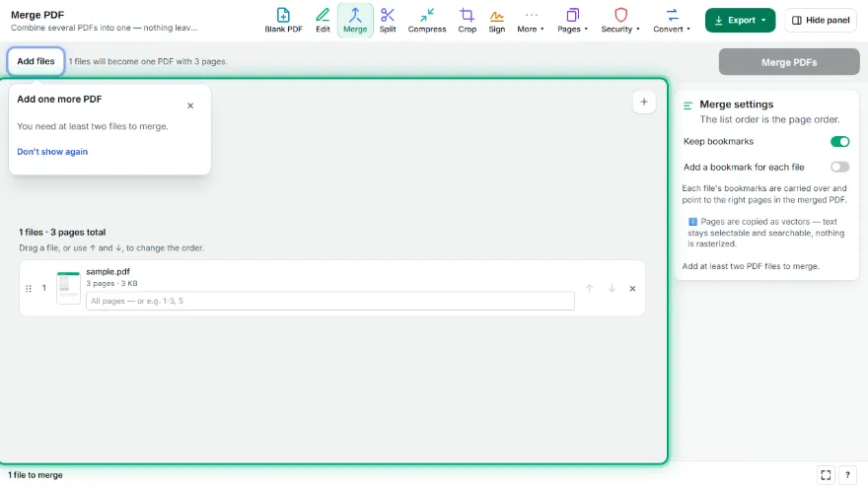Image resolution: width=868 pixels, height=488 pixels.
Task: Move sample.pdf down with the arrow
Action: 612,288
